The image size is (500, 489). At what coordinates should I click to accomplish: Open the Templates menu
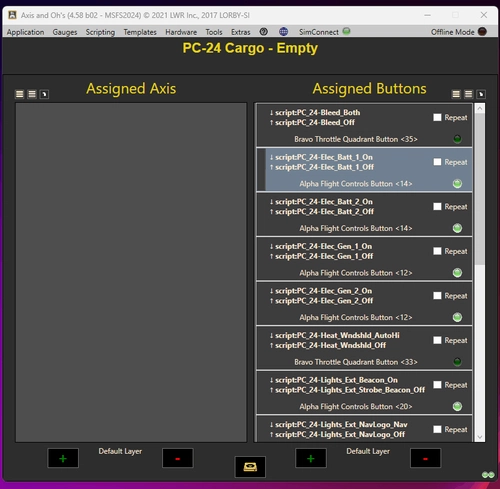pos(140,32)
